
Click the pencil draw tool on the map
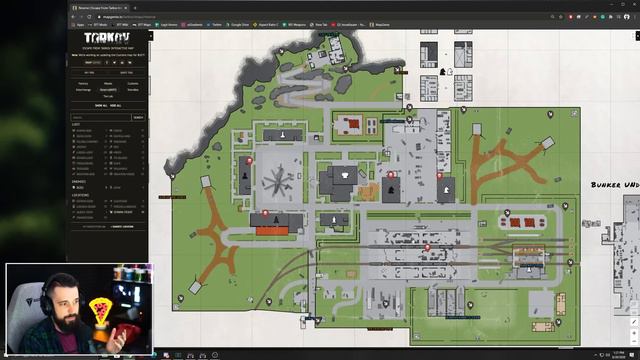[634, 322]
